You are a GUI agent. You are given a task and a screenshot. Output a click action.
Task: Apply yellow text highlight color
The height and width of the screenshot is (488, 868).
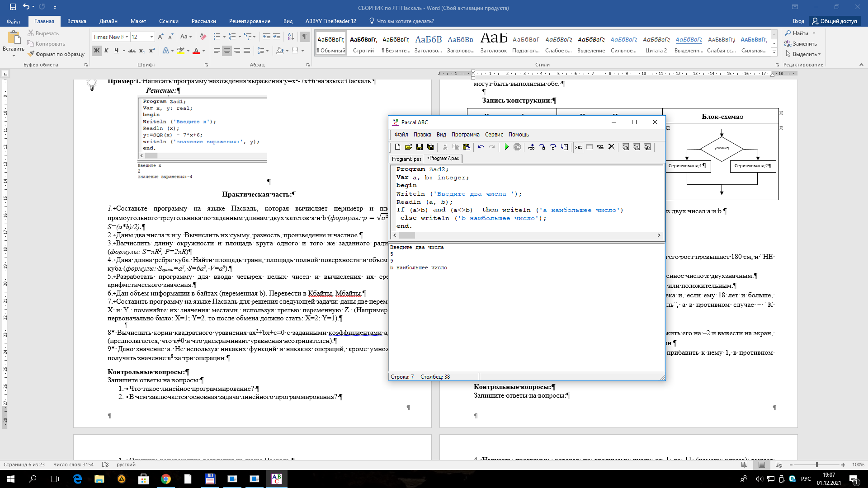tap(181, 51)
